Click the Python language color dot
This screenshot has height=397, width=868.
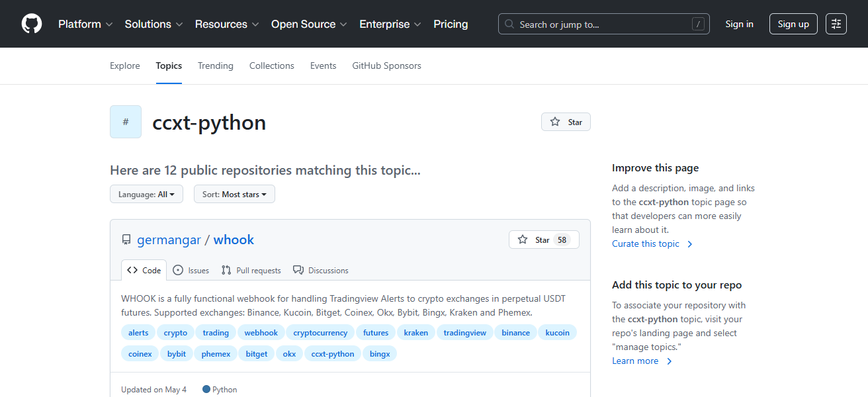tap(206, 389)
